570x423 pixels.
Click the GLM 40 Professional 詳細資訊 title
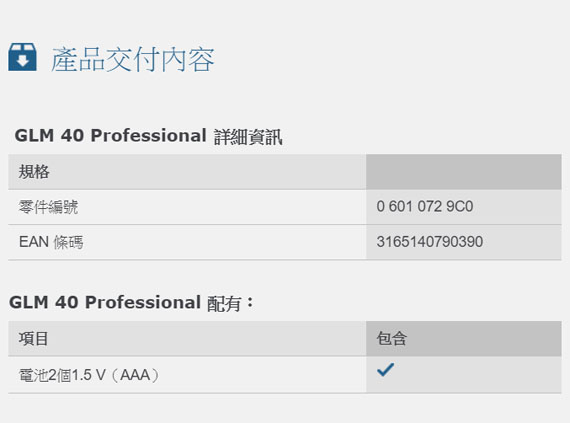(148, 136)
